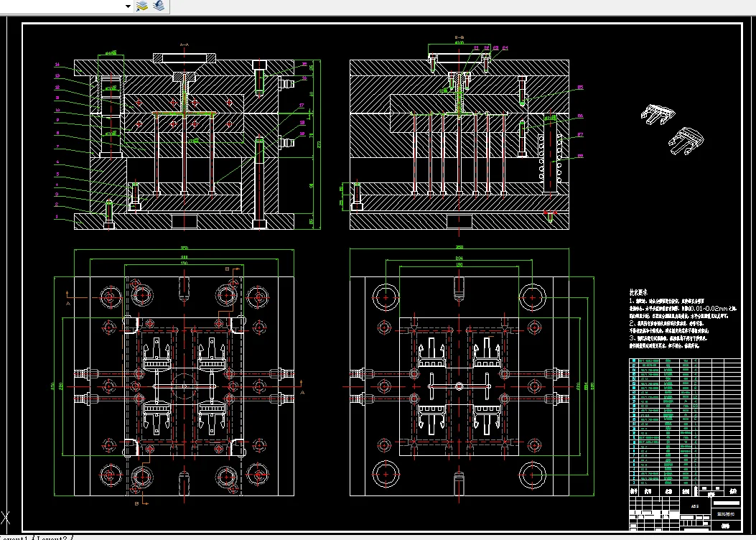Select the upper 3D isometric part view
This screenshot has width=756, height=540.
[657, 113]
